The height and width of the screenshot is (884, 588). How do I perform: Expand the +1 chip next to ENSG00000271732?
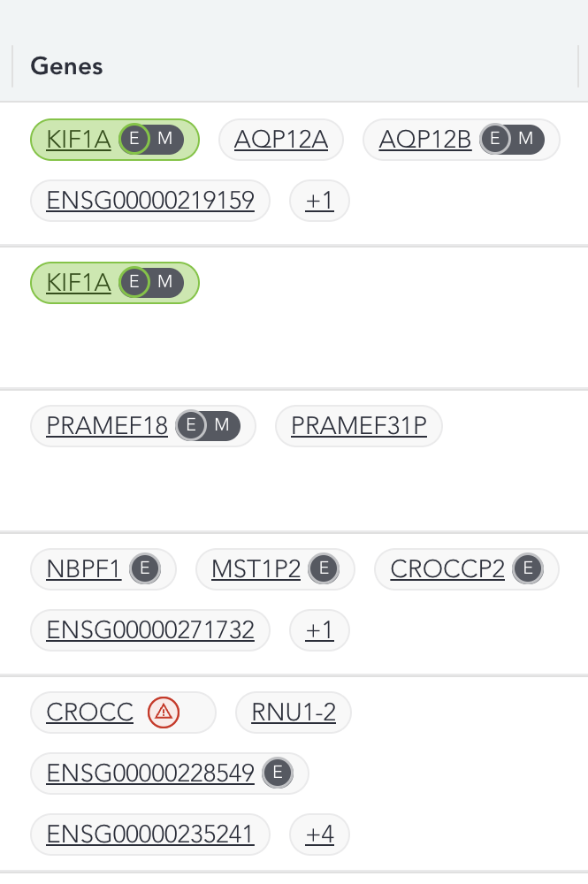pos(319,629)
